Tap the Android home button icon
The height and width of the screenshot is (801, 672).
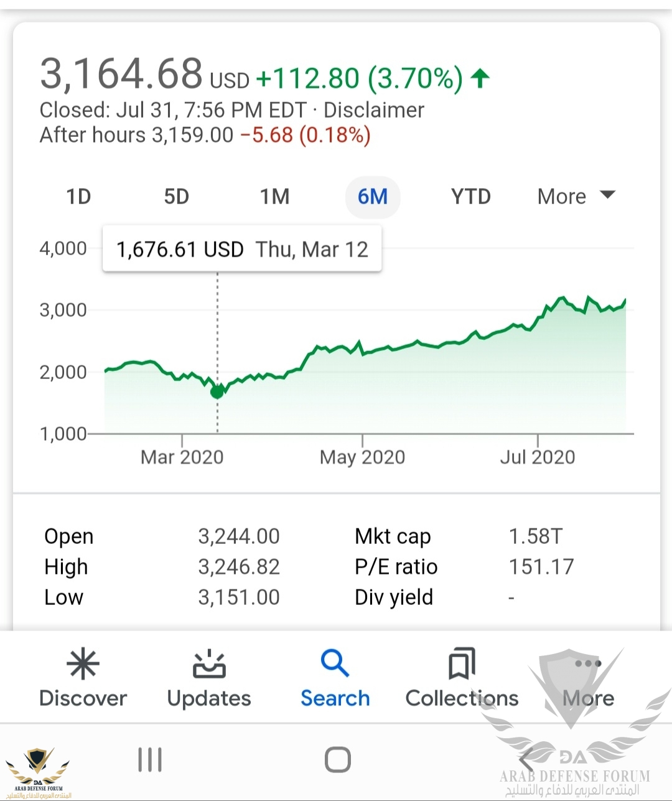(337, 760)
